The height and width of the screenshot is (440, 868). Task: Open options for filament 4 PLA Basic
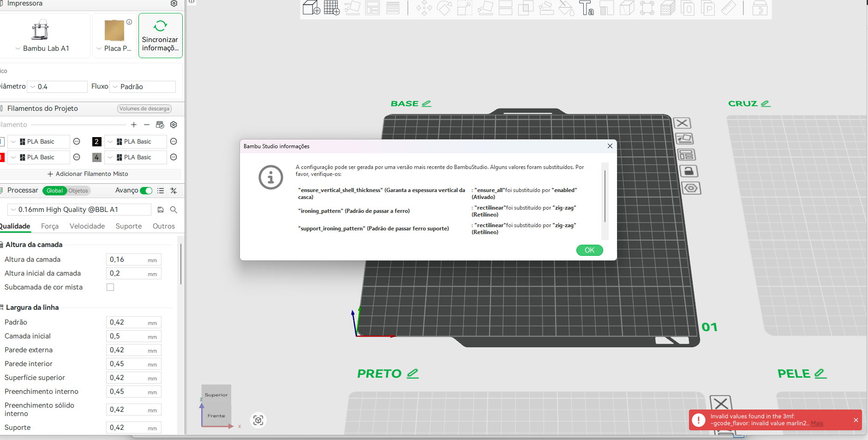point(174,157)
